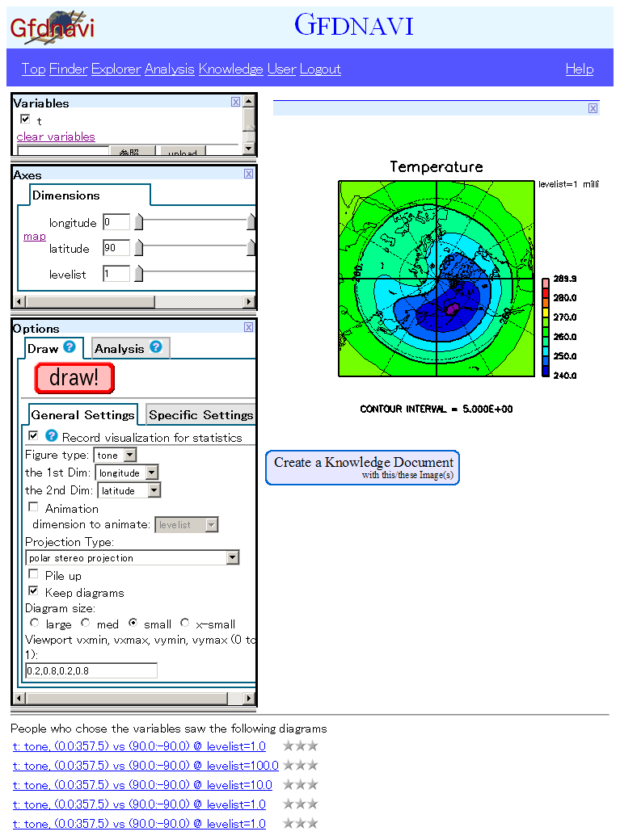
Task: Expand the 1st Dim longitude dropdown
Action: click(x=126, y=472)
